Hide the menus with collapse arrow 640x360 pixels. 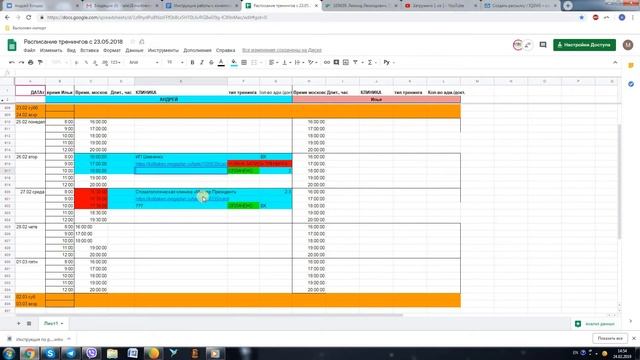(615, 62)
